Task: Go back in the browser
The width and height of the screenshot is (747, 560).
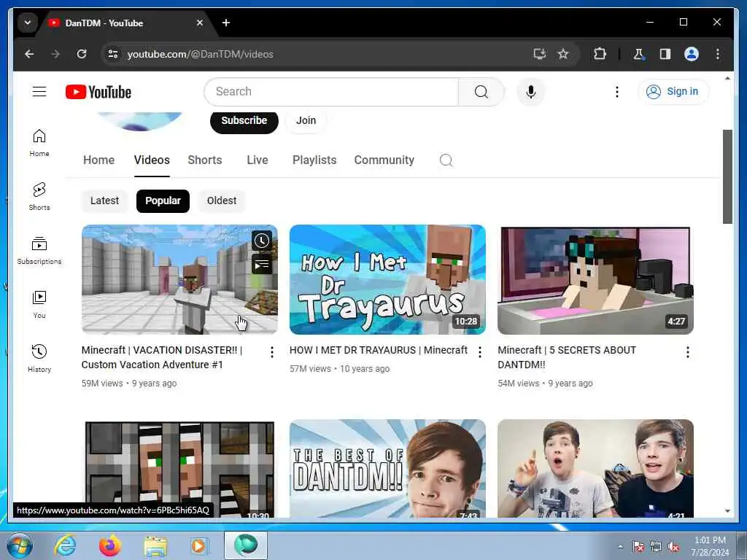Action: [x=29, y=54]
